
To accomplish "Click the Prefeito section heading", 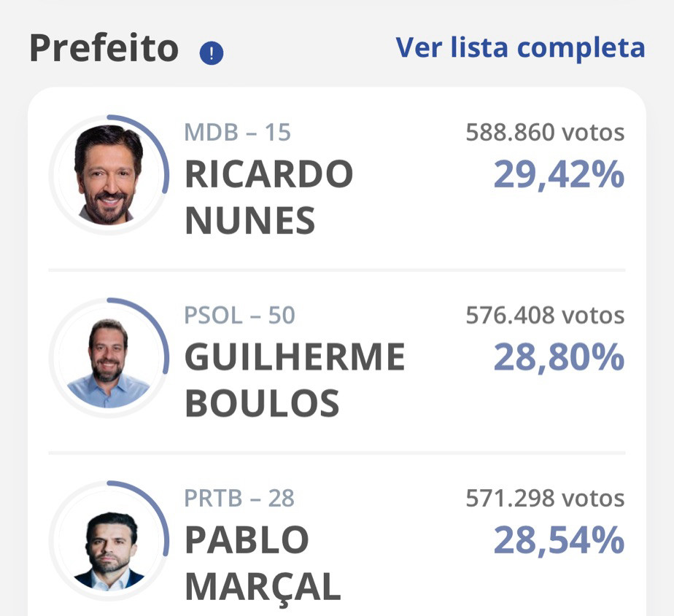I will click(x=104, y=48).
